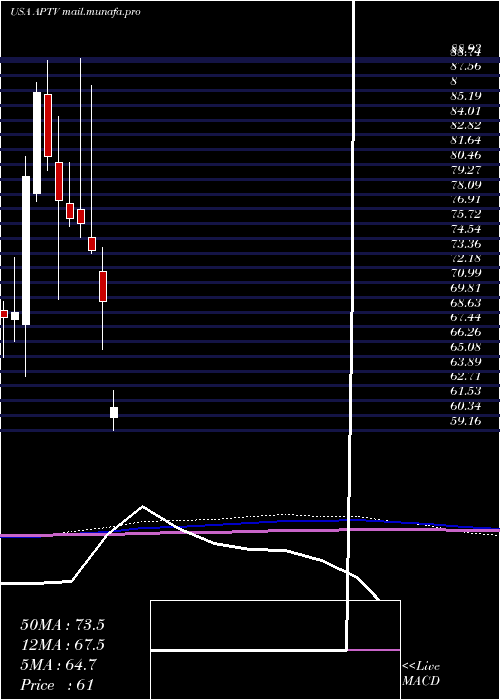
Task: Click the 81.64 price axis label
Action: pos(466,140)
